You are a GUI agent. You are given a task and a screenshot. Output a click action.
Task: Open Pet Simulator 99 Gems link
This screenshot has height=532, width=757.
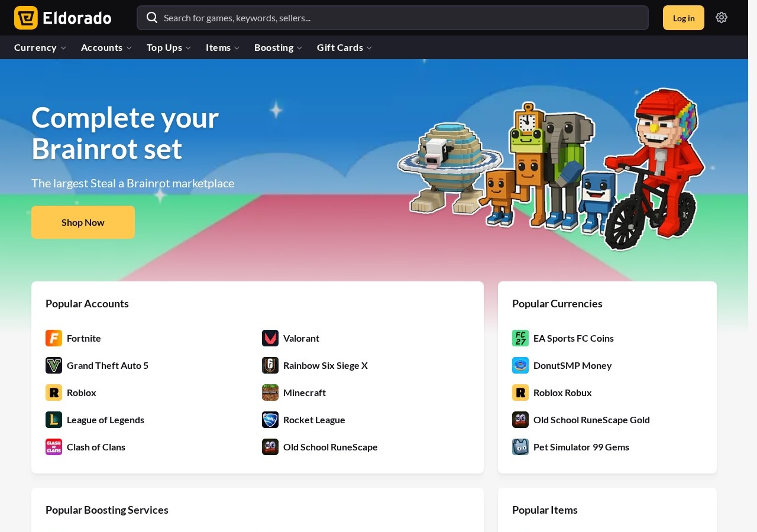pos(581,447)
